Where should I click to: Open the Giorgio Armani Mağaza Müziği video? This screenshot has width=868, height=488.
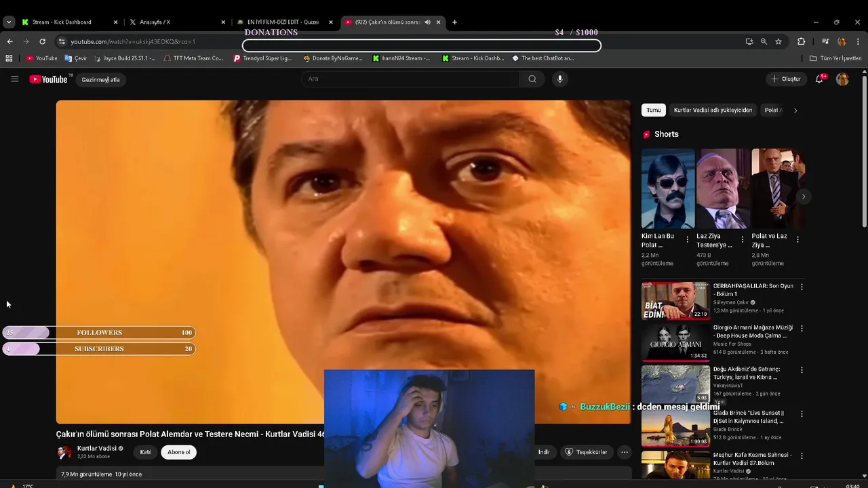tap(675, 342)
